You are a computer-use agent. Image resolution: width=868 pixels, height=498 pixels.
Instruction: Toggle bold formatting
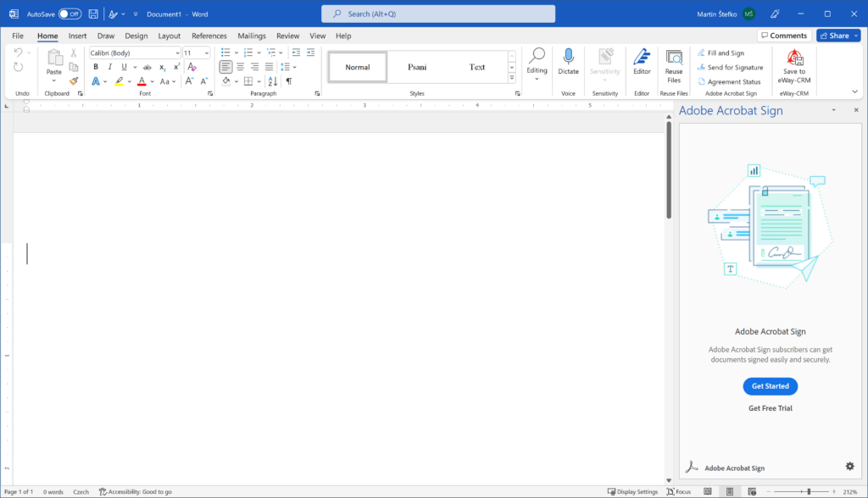click(96, 67)
